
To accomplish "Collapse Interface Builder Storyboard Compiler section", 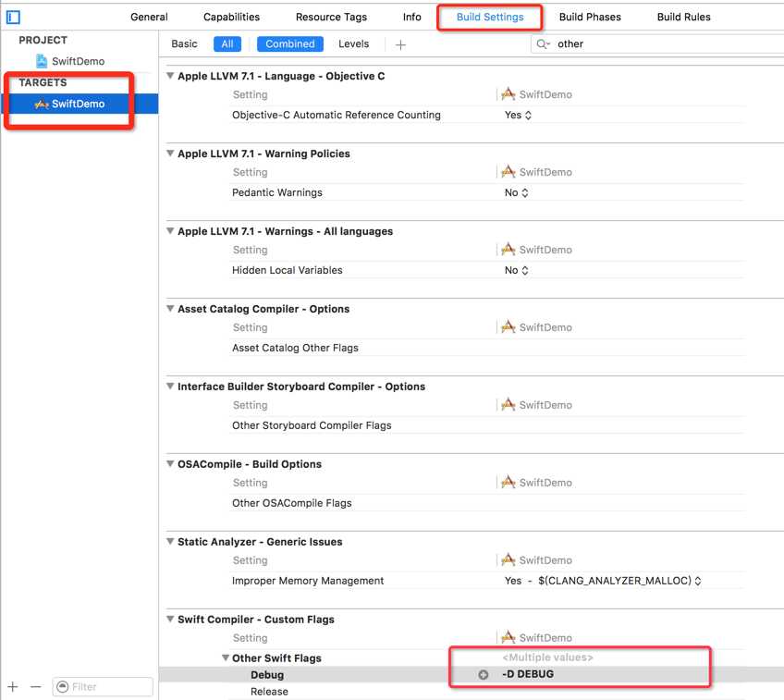I will click(x=170, y=387).
